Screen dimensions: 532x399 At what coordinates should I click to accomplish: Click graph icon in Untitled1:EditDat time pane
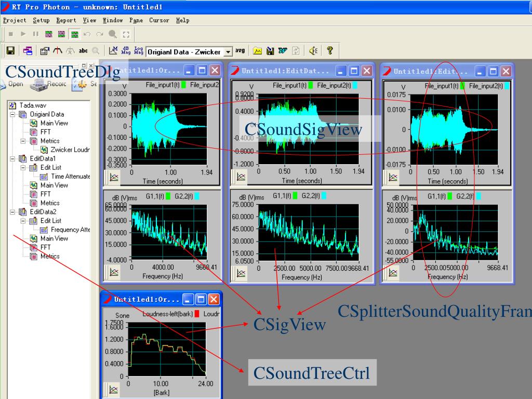[241, 177]
